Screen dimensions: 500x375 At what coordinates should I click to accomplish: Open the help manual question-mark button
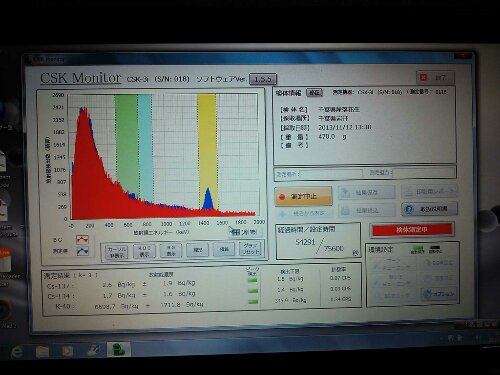point(429,209)
